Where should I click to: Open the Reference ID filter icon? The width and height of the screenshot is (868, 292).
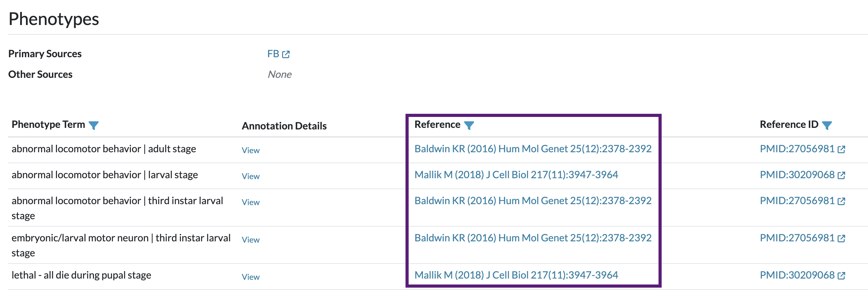coord(827,125)
